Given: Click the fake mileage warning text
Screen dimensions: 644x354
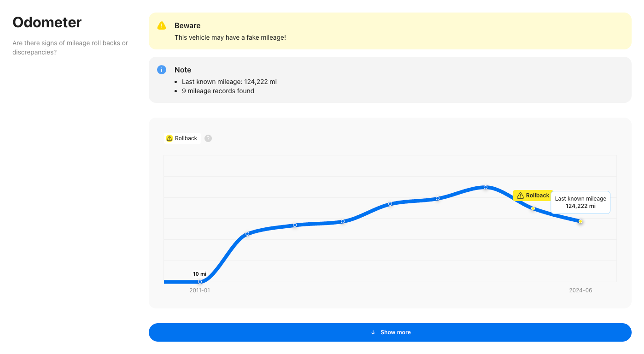Looking at the screenshot, I should (230, 38).
